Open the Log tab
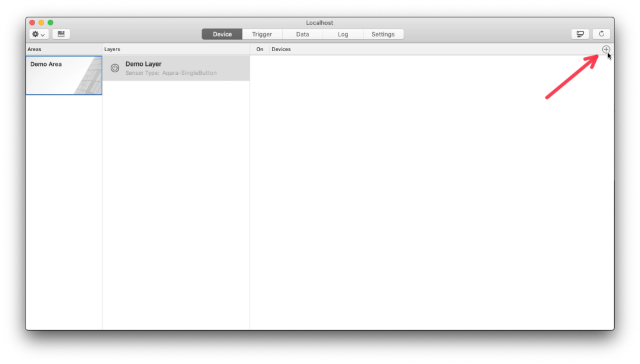This screenshot has width=640, height=364. 343,35
